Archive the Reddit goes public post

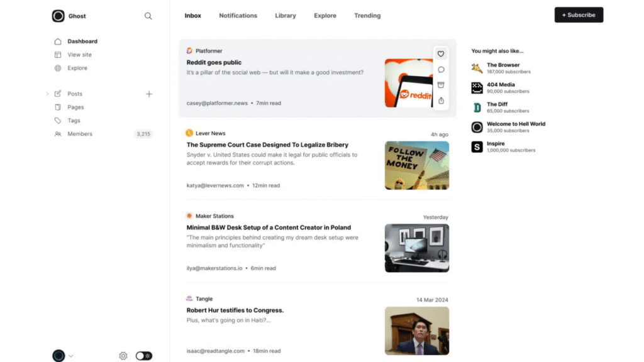(441, 85)
